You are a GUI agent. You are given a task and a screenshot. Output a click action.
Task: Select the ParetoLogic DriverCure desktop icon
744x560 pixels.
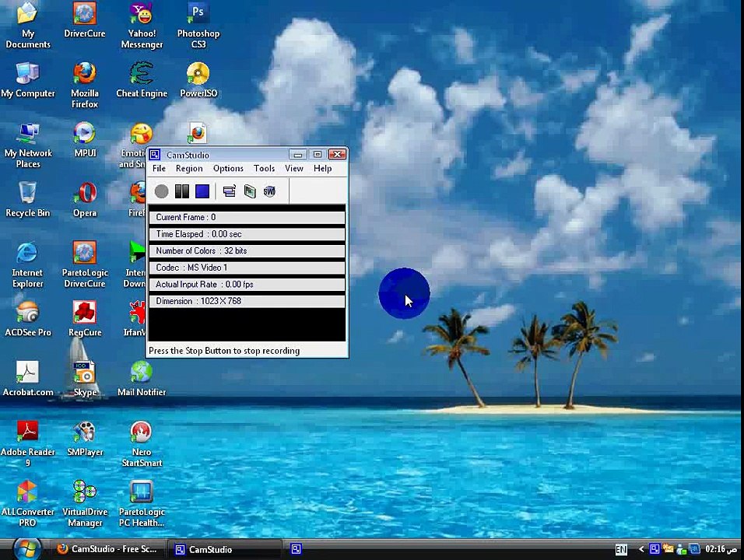click(x=85, y=264)
